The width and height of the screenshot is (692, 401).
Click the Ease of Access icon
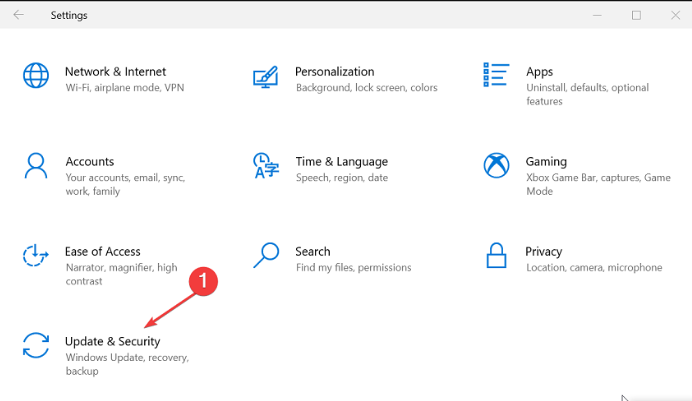[35, 255]
